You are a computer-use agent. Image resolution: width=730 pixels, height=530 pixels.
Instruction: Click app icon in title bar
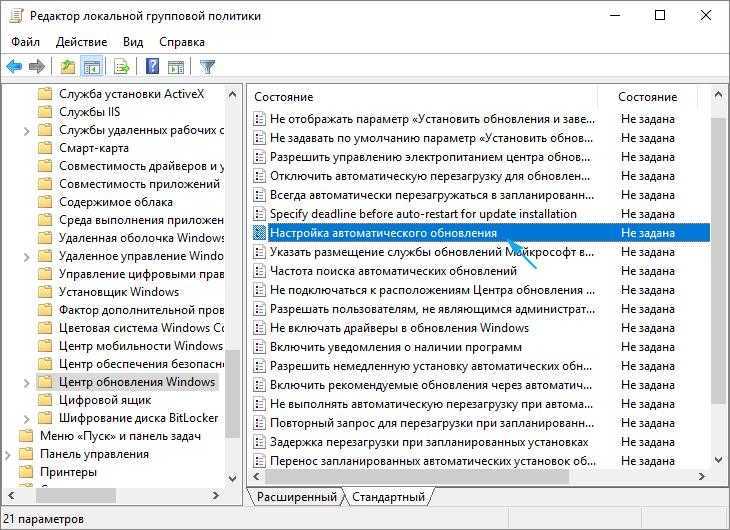[x=16, y=15]
